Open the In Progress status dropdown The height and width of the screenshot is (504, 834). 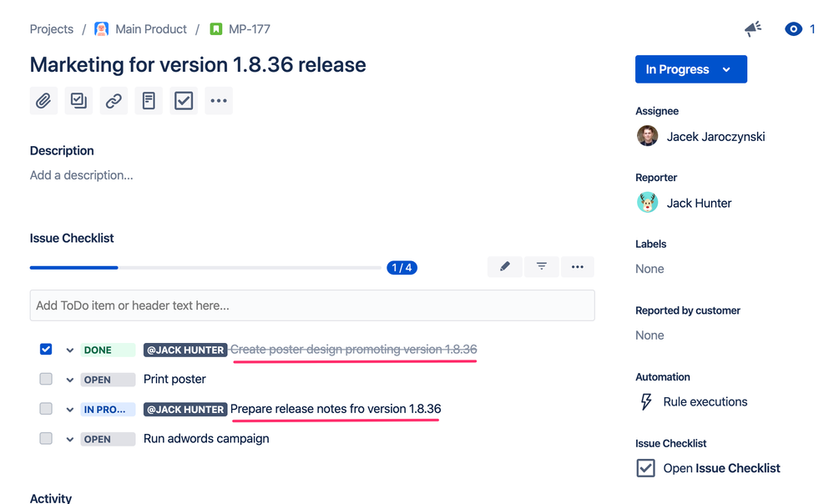[690, 69]
